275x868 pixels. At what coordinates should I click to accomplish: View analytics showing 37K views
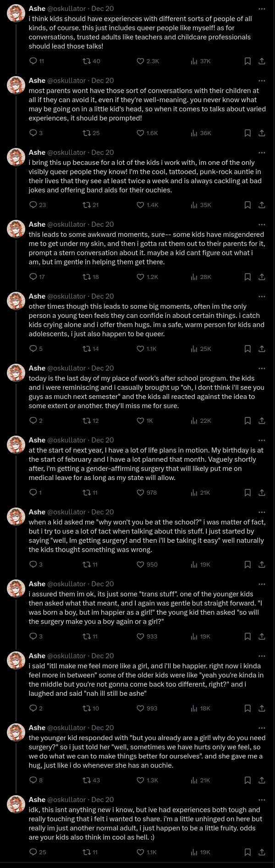pyautogui.click(x=194, y=61)
